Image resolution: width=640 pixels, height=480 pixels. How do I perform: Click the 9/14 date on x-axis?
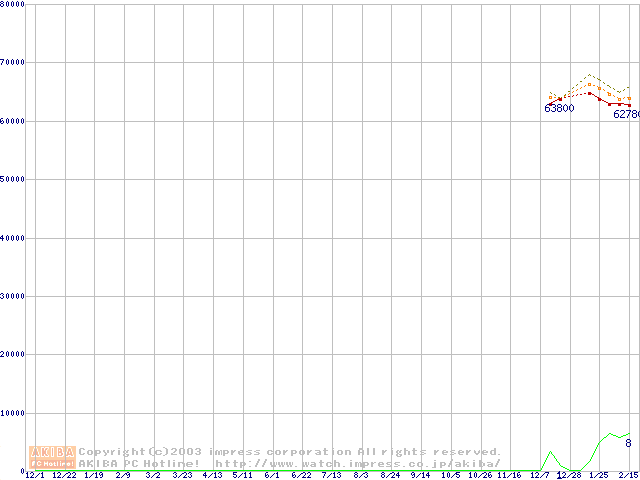coord(420,476)
